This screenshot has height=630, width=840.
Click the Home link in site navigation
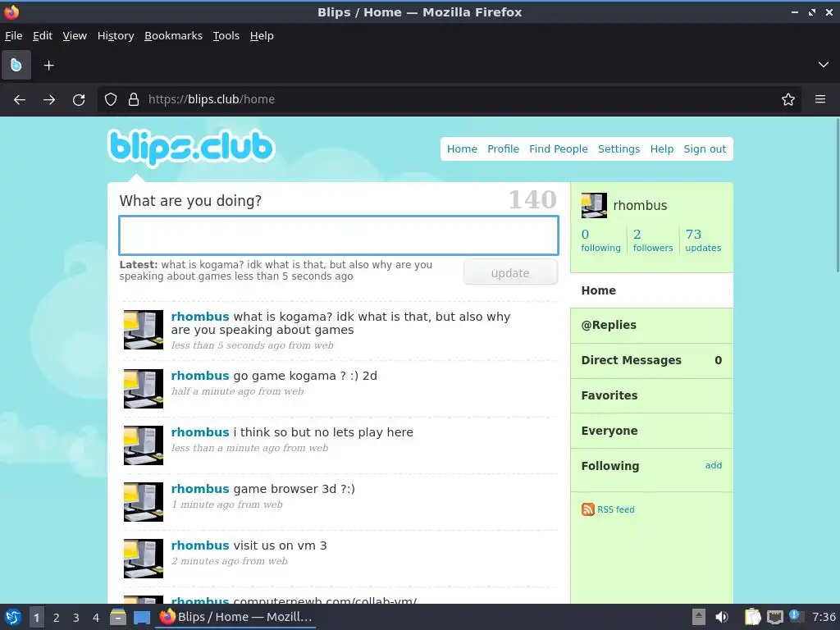click(x=462, y=149)
